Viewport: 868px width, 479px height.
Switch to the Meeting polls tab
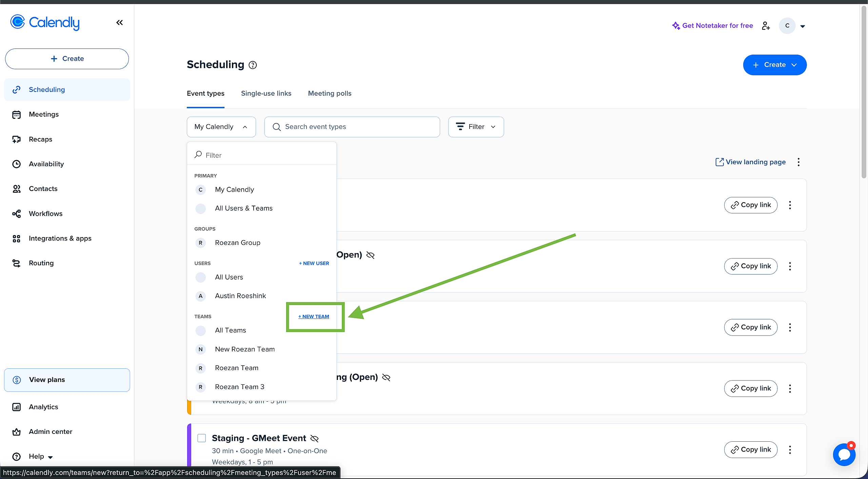point(329,94)
